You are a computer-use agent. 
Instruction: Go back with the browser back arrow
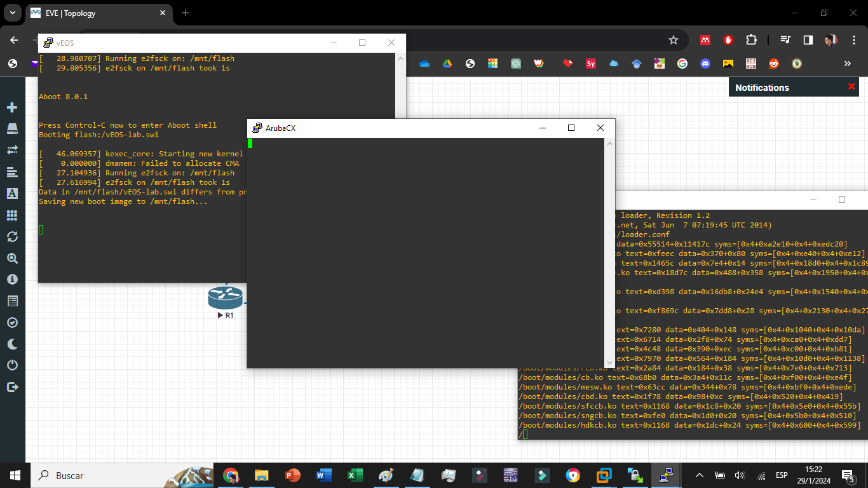(14, 40)
